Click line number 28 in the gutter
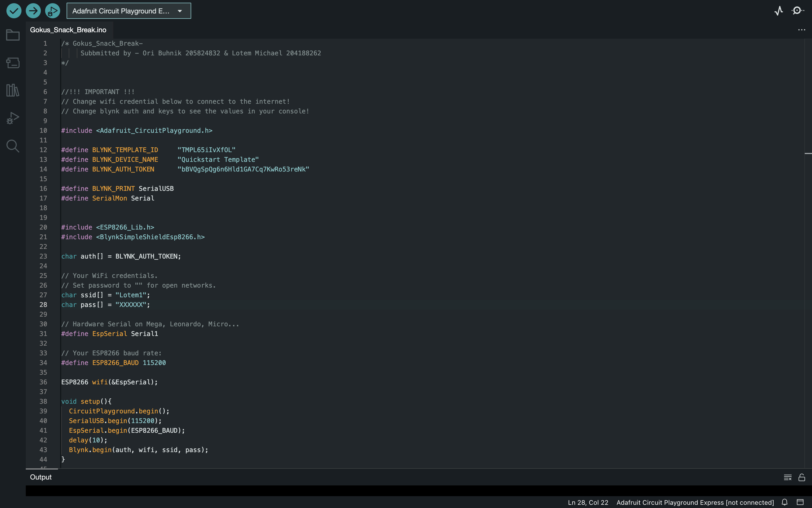This screenshot has height=508, width=812. (x=43, y=305)
